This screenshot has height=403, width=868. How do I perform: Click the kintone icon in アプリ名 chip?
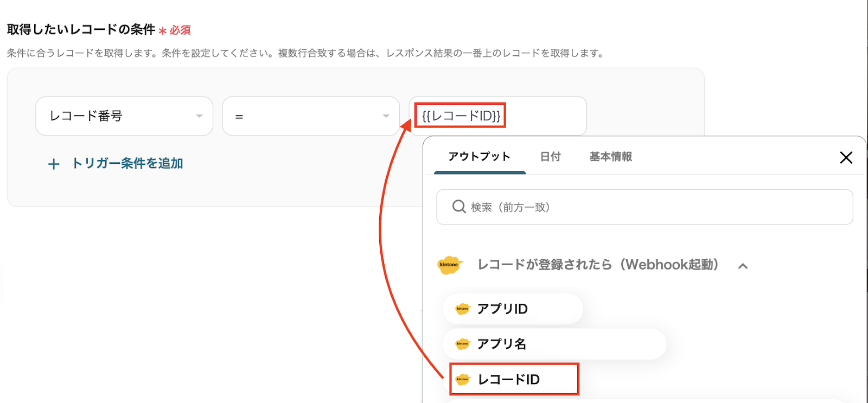tap(462, 344)
